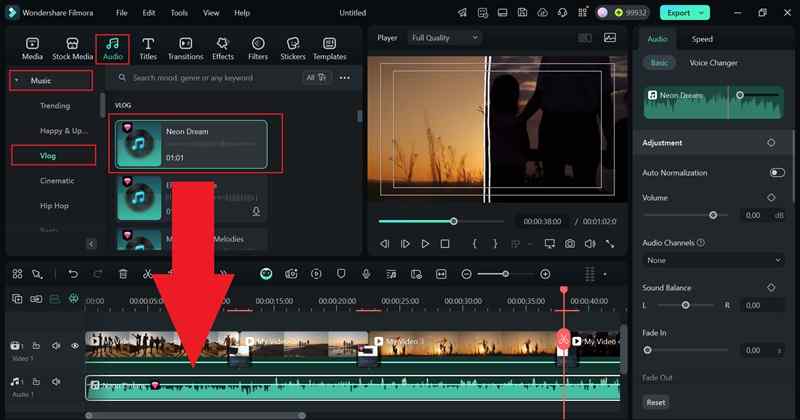Open the Tools menu
Screen dimensions: 800x420
click(179, 13)
